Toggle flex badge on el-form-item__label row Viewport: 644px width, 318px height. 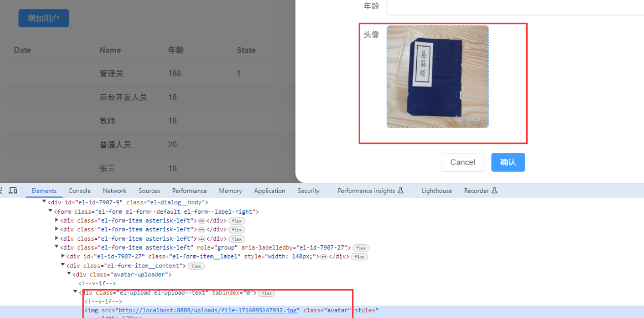click(359, 257)
